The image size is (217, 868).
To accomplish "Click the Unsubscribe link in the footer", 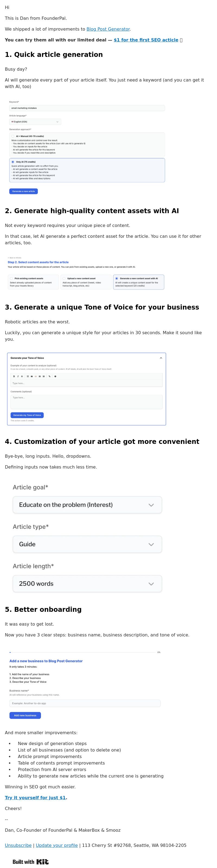I will (18, 845).
